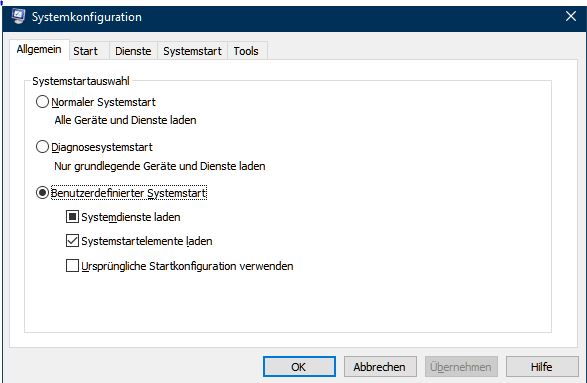Viewport: 587px width, 383px height.
Task: Confirm with the OK button
Action: click(299, 367)
